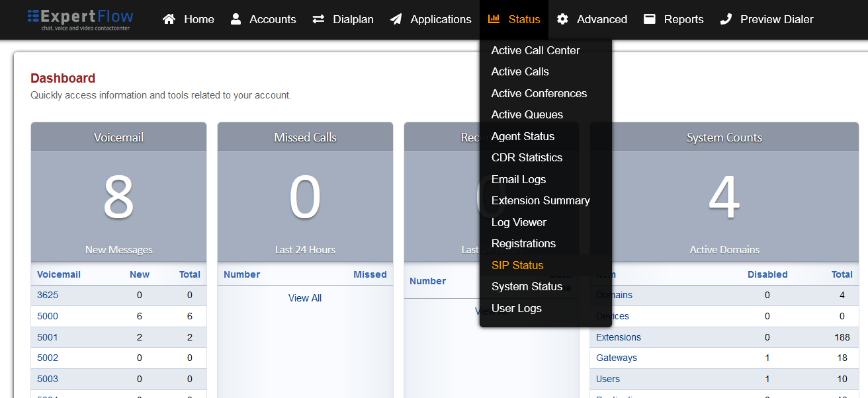Click the Status bar chart icon
The image size is (868, 398).
[494, 19]
